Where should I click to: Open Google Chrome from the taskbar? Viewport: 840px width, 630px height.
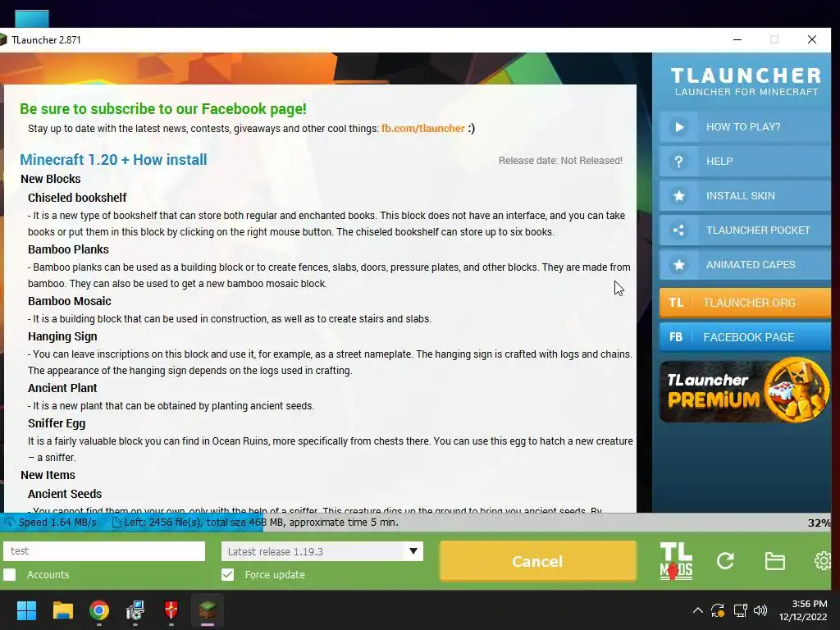(99, 610)
